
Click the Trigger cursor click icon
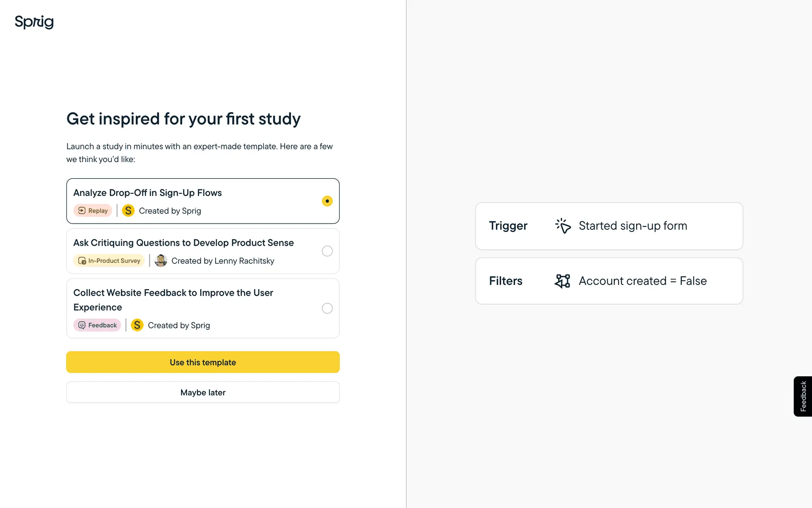pyautogui.click(x=563, y=226)
